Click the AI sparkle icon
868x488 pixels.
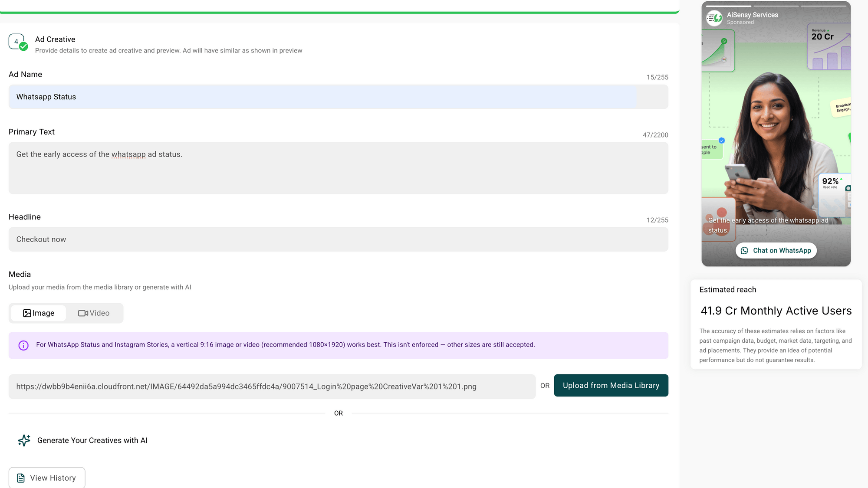[24, 440]
